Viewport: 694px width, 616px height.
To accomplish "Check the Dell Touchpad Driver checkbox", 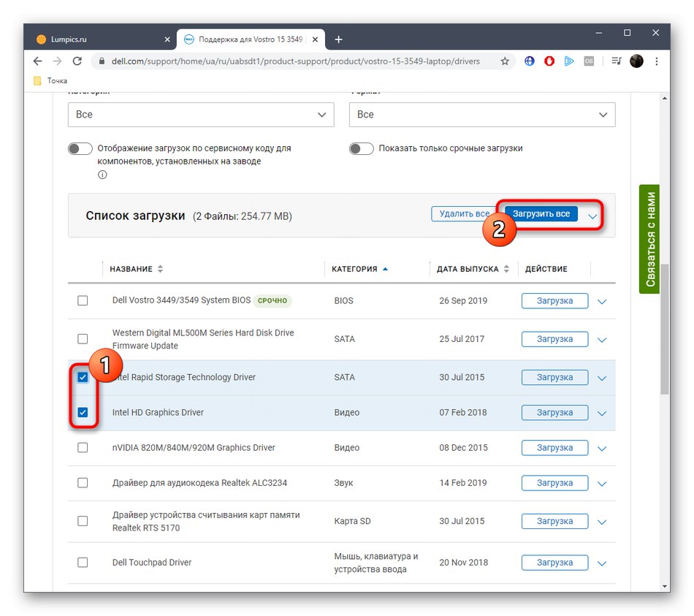I will click(83, 563).
